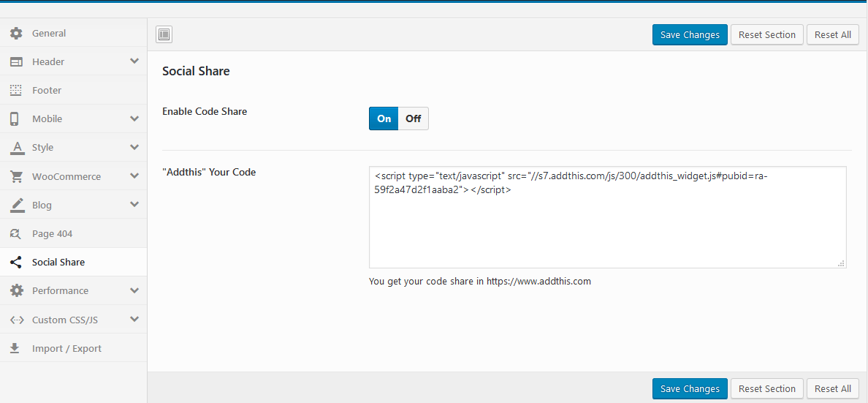Expand the Custom CSS/JS submenu chevron
The height and width of the screenshot is (403, 868).
(134, 319)
